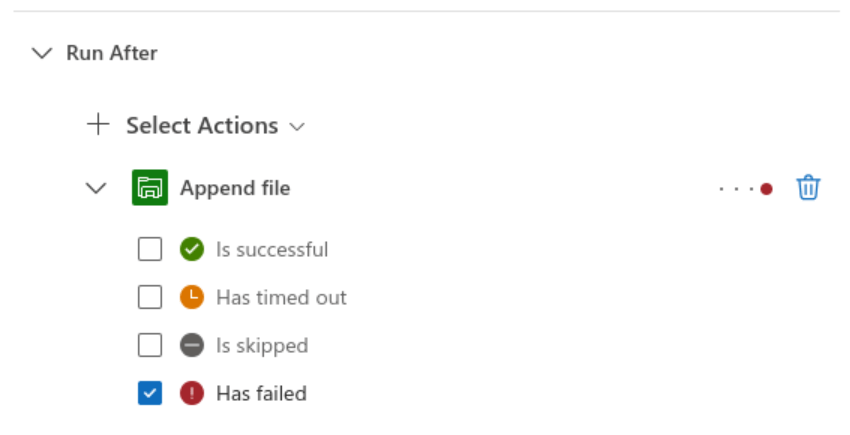
Task: Check the Is skipped checkbox
Action: coord(150,345)
